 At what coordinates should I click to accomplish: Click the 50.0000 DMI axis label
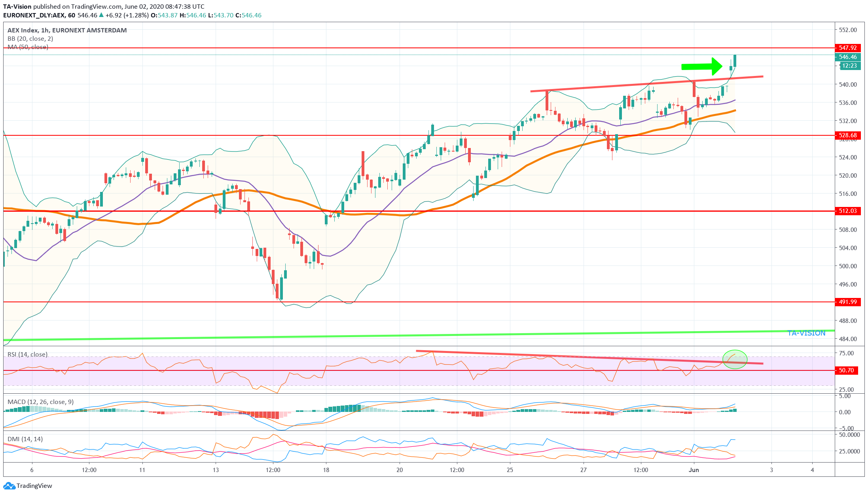849,435
